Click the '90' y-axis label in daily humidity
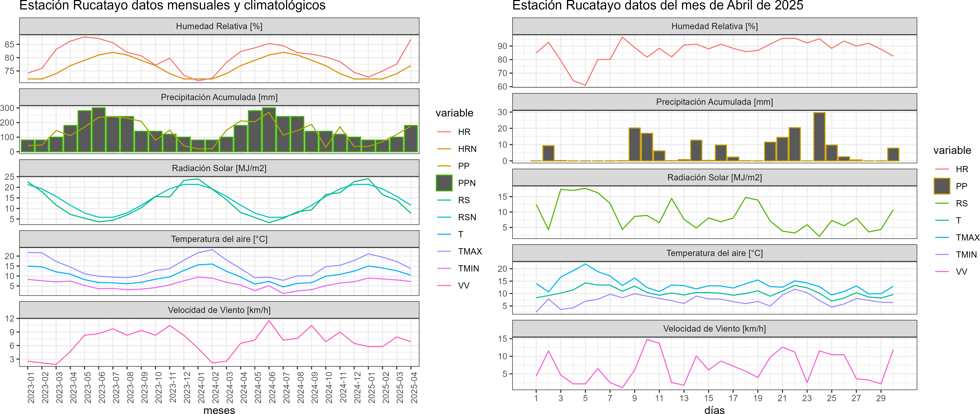This screenshot has height=414, width=980. [502, 46]
